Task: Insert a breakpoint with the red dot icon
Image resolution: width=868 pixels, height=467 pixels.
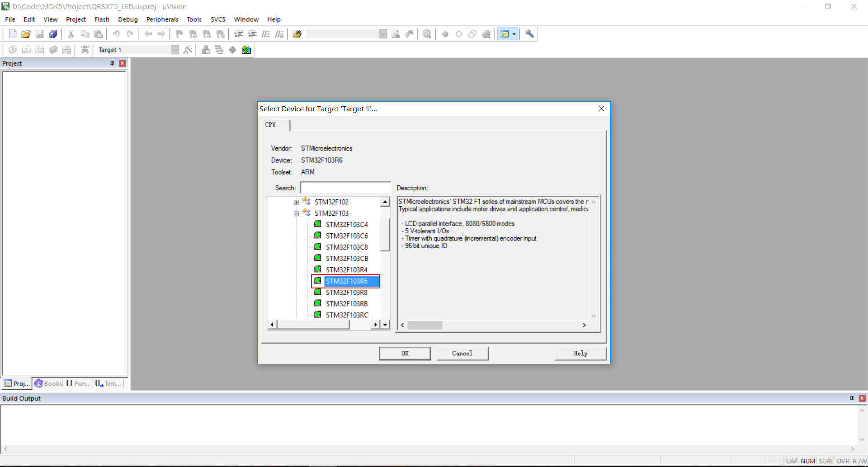Action: [445, 34]
